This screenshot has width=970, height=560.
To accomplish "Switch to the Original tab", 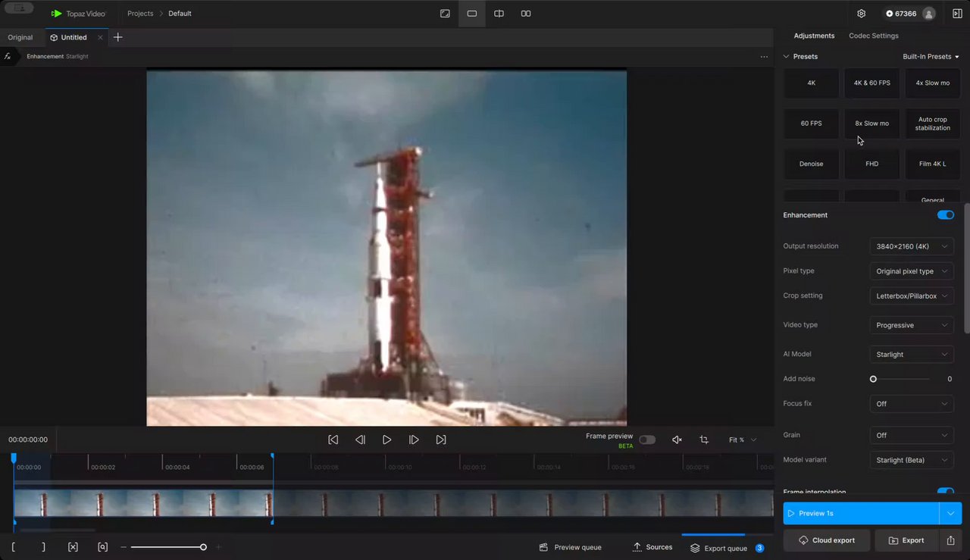I will 20,37.
